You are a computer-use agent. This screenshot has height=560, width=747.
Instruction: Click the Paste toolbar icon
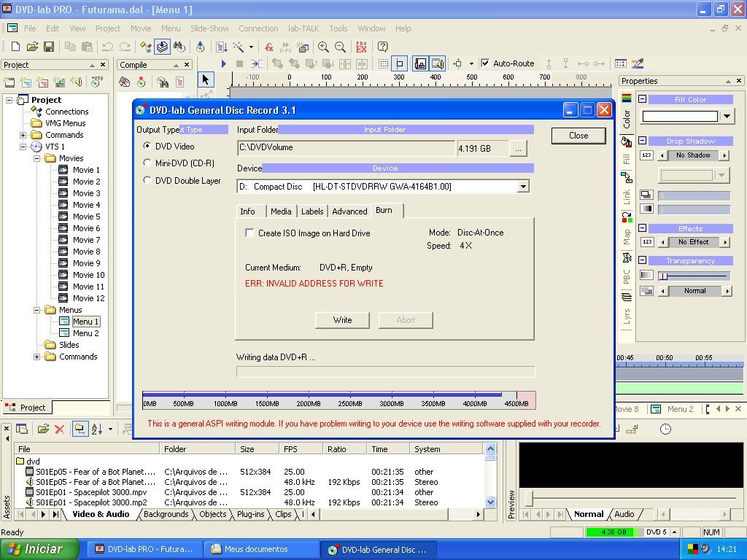point(87,47)
